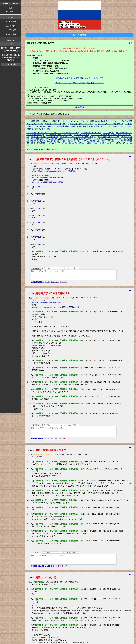Image resolution: width=136 pixels, height=644 pixels.
Task: Open the カラケー過去ログDB link
Action: 95,78
